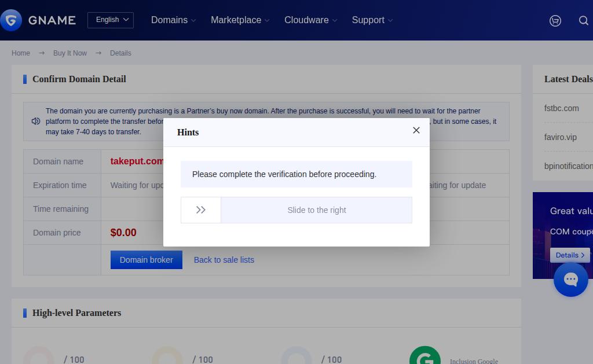Open the English language dropdown

(111, 20)
